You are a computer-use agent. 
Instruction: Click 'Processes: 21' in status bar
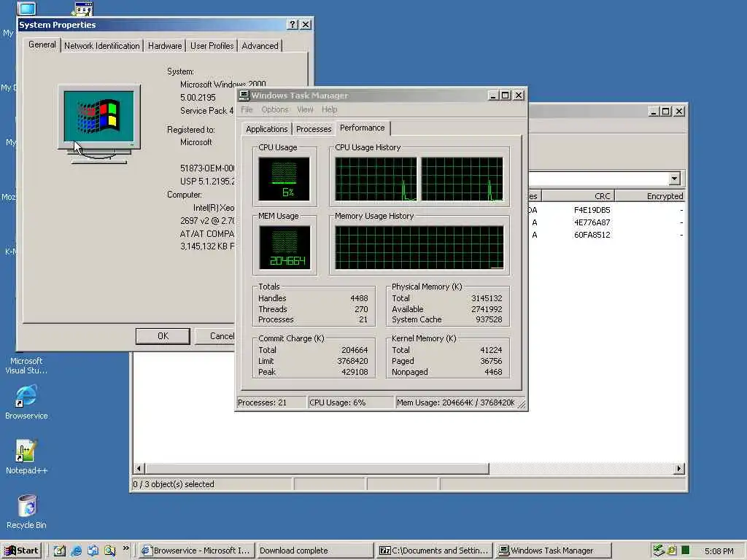pos(271,402)
